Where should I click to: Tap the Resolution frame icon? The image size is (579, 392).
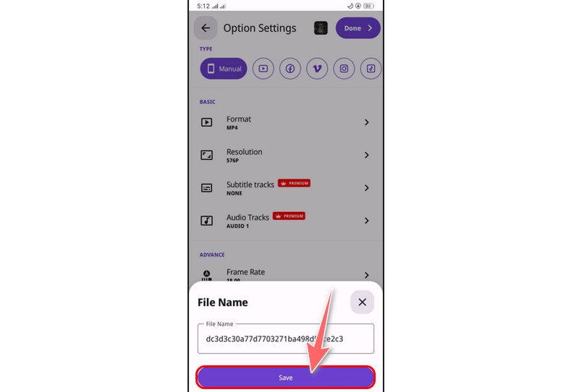[x=206, y=155]
